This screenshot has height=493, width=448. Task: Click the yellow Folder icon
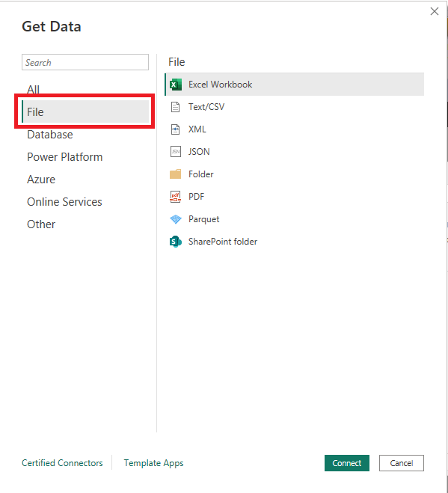[176, 174]
